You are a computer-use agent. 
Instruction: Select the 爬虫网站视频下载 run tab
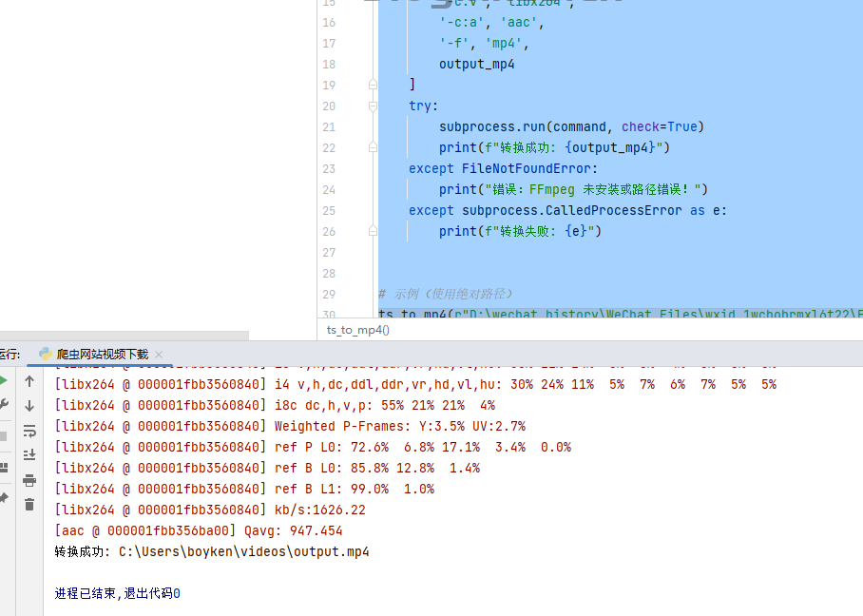[102, 354]
